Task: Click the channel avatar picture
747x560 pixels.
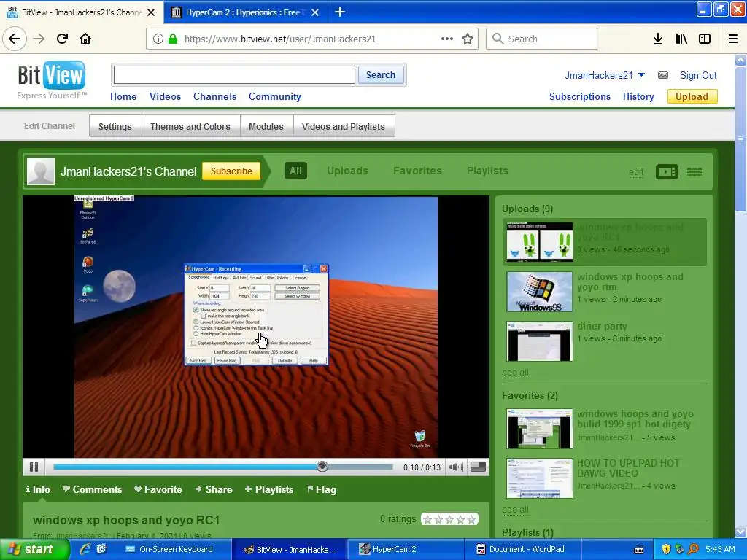Action: pos(41,171)
